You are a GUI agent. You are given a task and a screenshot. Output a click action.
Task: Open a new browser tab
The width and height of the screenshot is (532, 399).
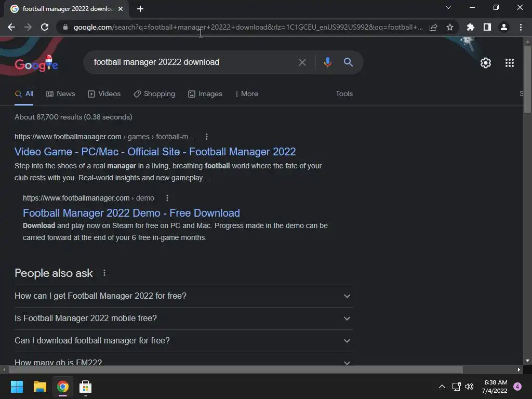pyautogui.click(x=140, y=9)
